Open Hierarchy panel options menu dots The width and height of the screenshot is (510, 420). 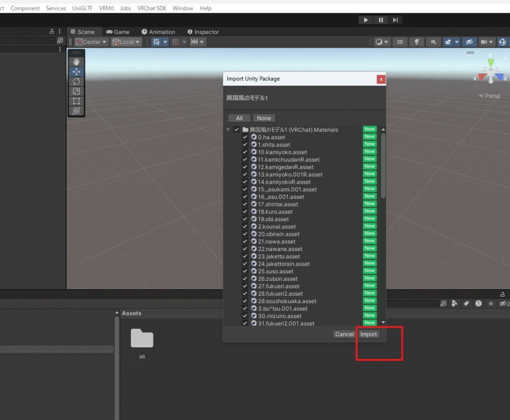point(60,31)
